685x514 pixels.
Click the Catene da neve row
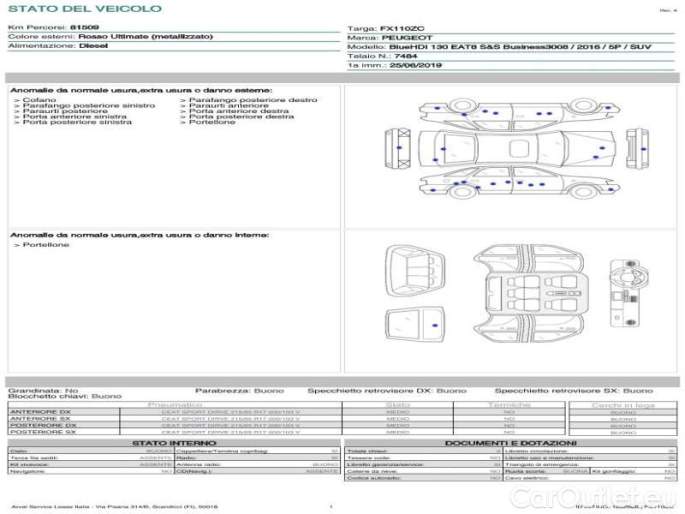click(x=424, y=472)
